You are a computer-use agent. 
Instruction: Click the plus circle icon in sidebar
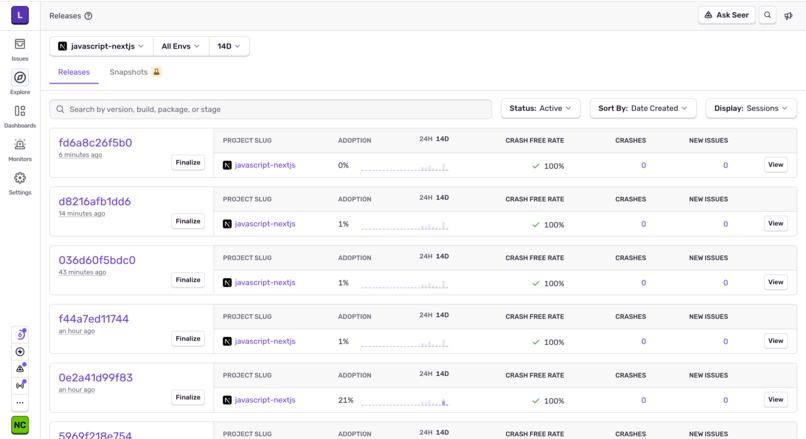point(20,352)
